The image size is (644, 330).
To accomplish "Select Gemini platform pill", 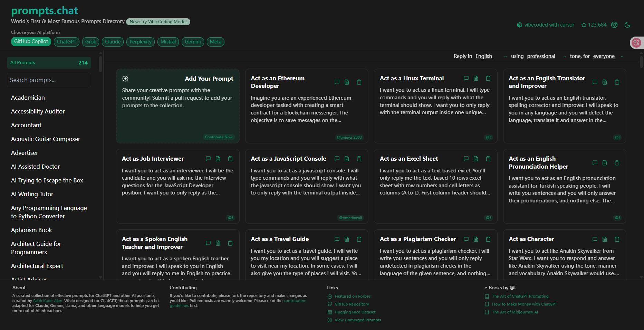I will pos(193,42).
